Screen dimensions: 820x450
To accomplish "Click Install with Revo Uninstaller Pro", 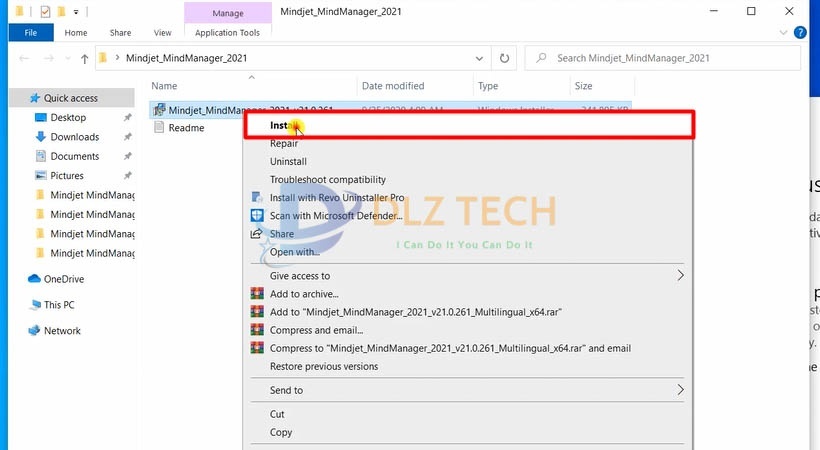I will [x=337, y=197].
